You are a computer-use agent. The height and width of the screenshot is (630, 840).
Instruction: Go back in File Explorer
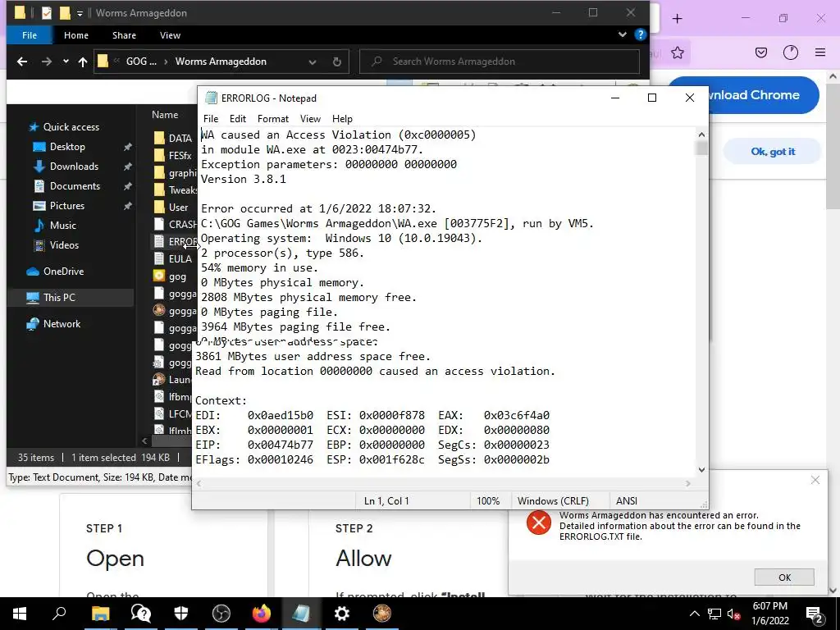[x=22, y=62]
